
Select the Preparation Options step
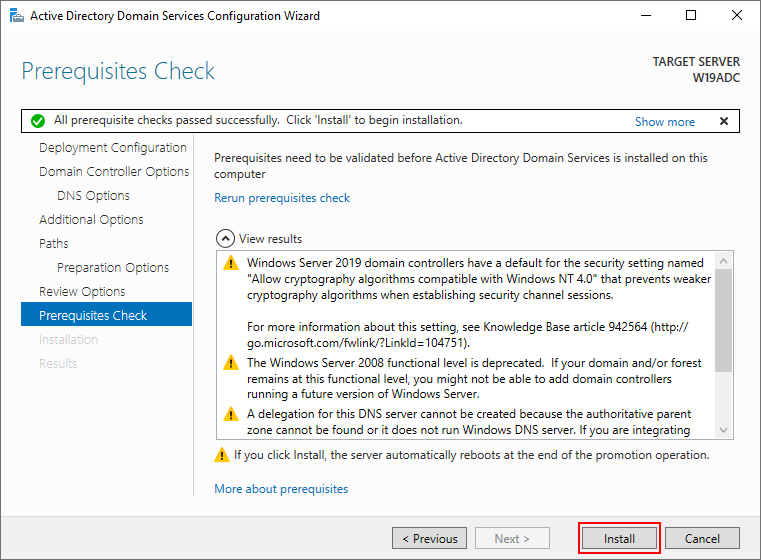[x=113, y=267]
